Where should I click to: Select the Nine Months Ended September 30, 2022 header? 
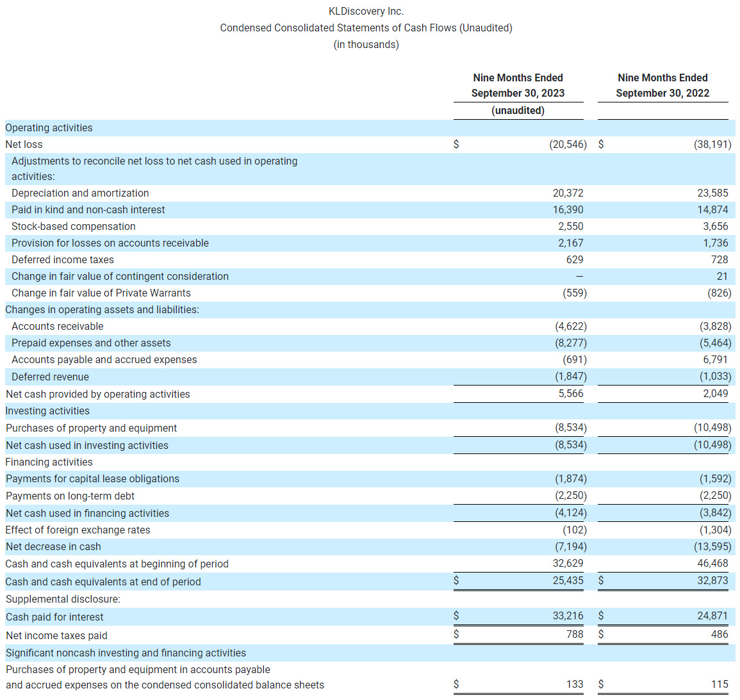(x=662, y=85)
